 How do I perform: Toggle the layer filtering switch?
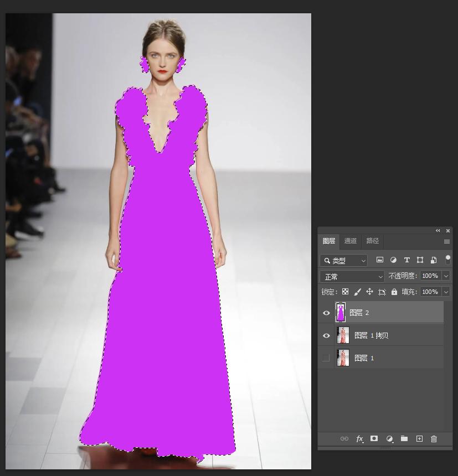pyautogui.click(x=447, y=260)
